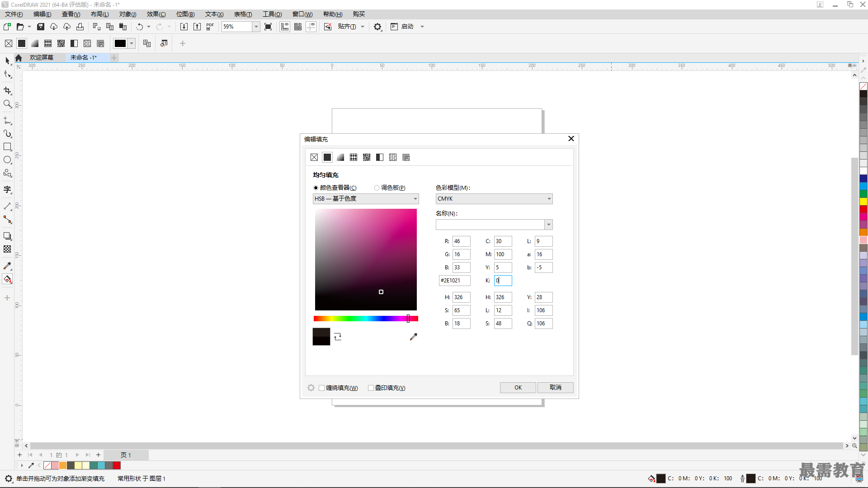Click the C cyan value field
Viewport: 868px width, 488px height.
(x=503, y=241)
